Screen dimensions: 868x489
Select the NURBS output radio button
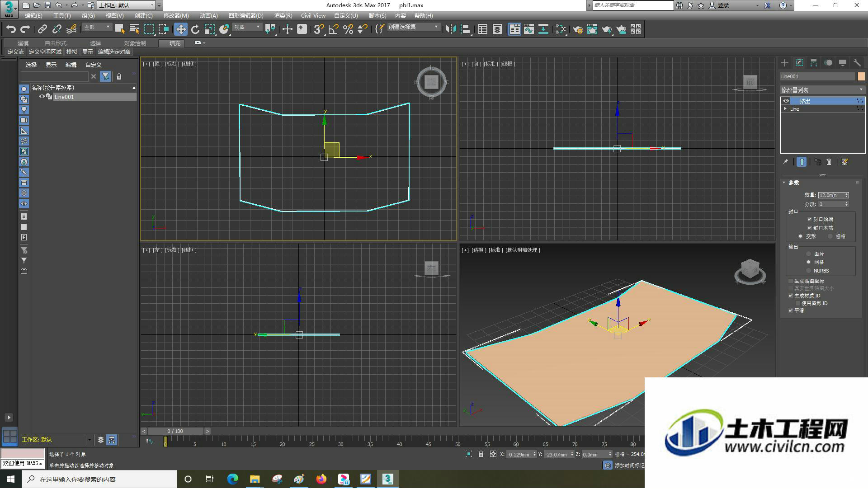point(809,271)
